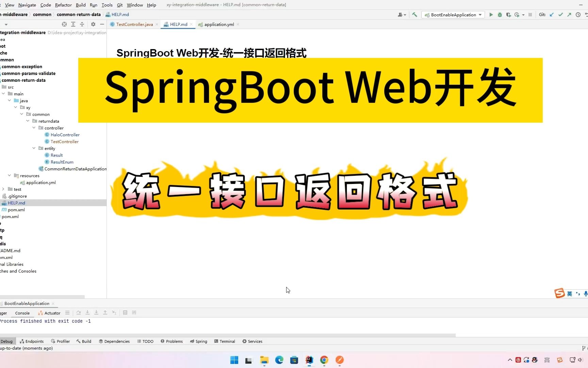Click Select Opened File target icon
The width and height of the screenshot is (588, 368).
pos(64,24)
